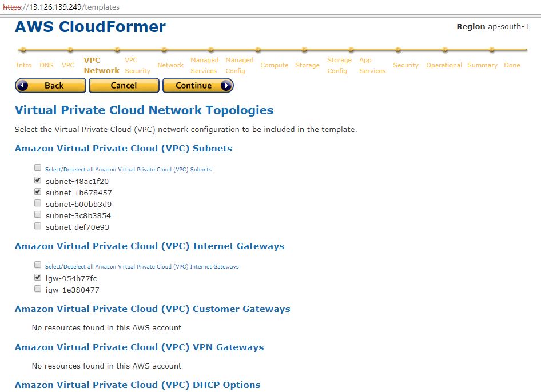Jump to the VPC Security step

coord(137,65)
